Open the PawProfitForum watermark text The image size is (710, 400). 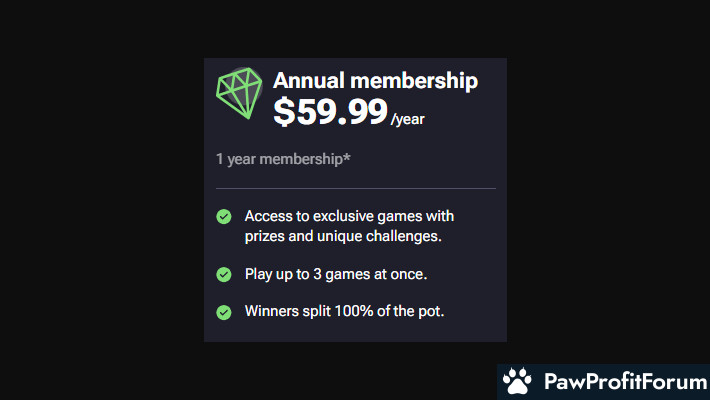[x=625, y=381]
